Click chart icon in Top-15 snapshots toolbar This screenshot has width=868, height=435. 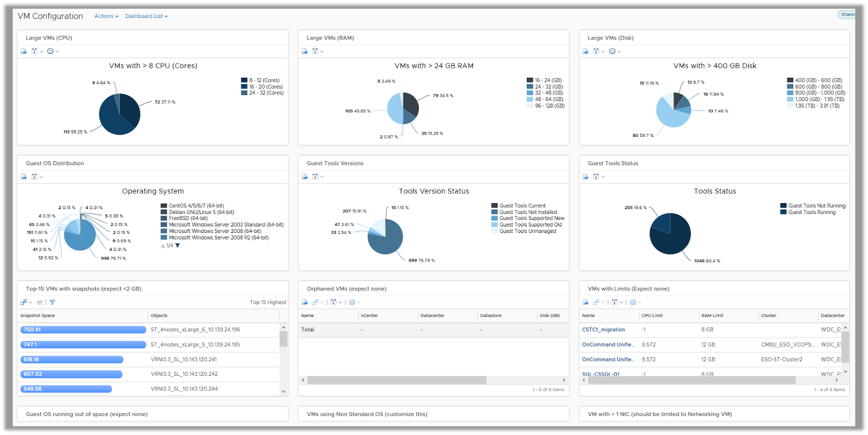[x=40, y=302]
